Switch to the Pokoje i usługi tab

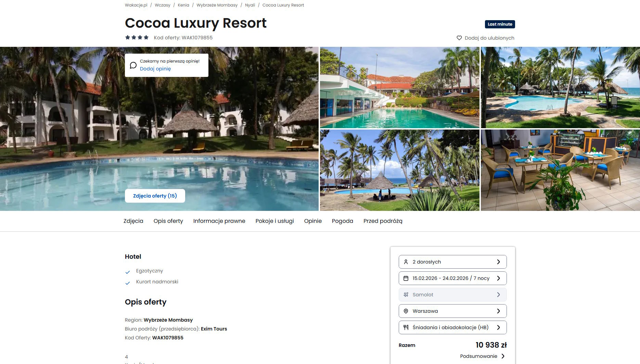[x=274, y=221]
